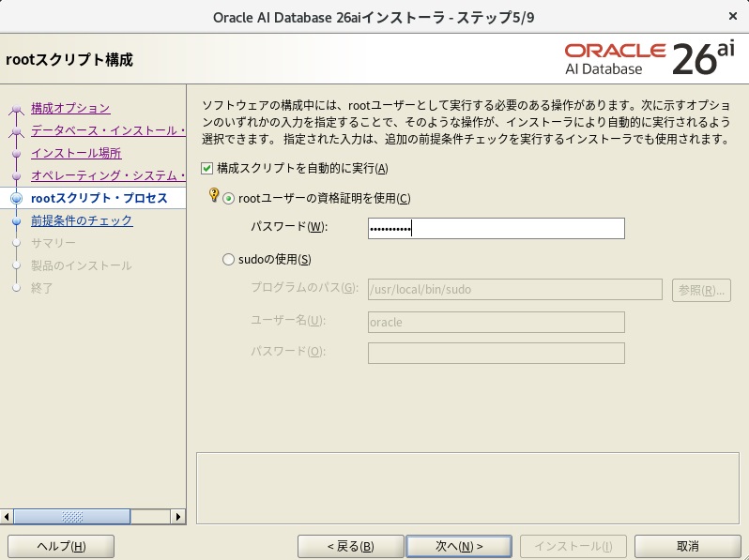Click the パスワード(W): label
Viewport: 749px width, 560px height.
289,227
